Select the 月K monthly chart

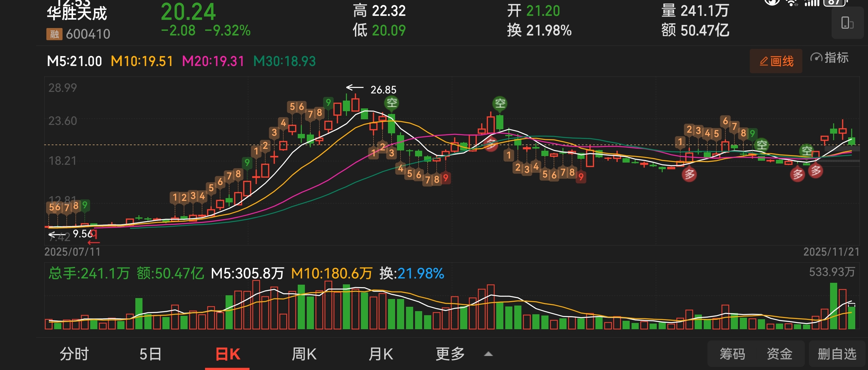pyautogui.click(x=381, y=354)
